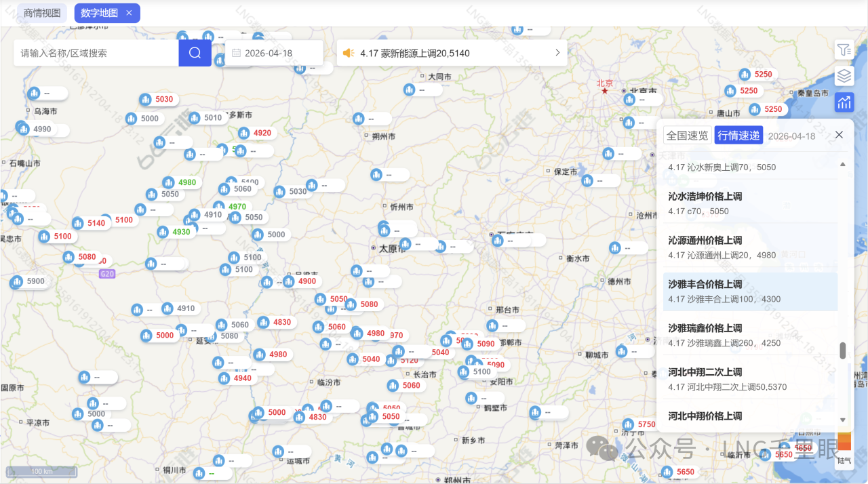Toggle the market trend chart button

click(844, 102)
